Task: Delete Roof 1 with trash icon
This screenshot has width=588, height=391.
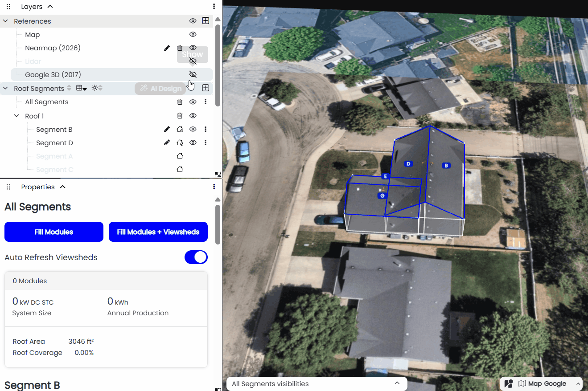Action: click(x=180, y=116)
